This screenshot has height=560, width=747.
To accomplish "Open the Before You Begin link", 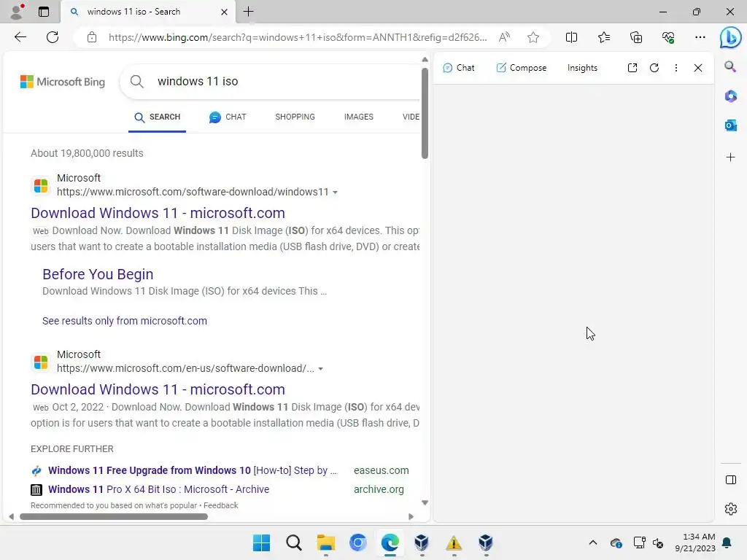I will (x=98, y=274).
